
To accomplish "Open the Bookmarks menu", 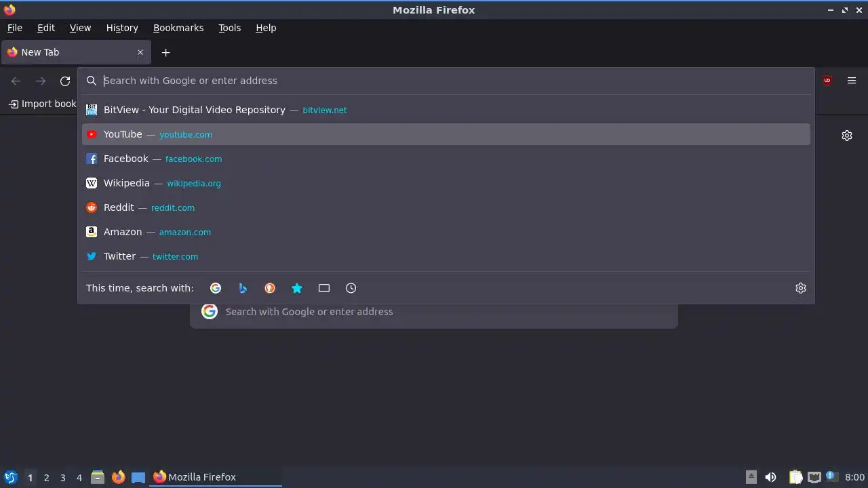I will pos(178,28).
